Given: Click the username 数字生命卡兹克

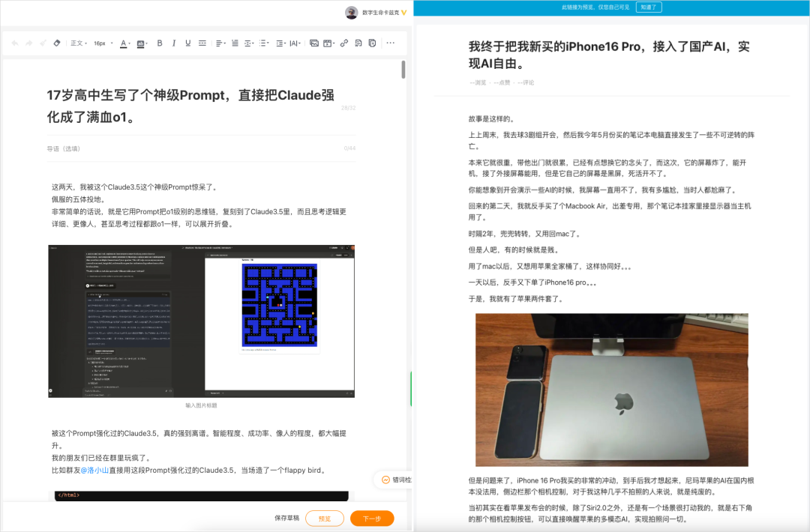Looking at the screenshot, I should 380,13.
